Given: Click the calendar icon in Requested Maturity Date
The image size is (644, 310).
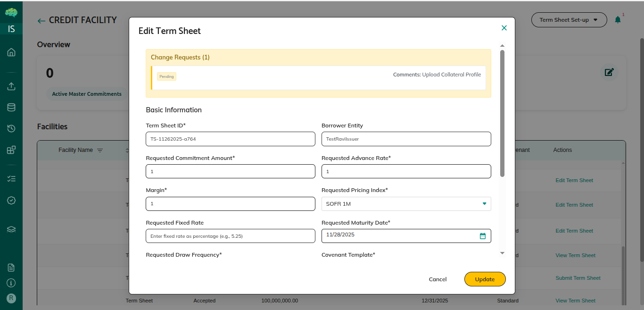Looking at the screenshot, I should (482, 236).
